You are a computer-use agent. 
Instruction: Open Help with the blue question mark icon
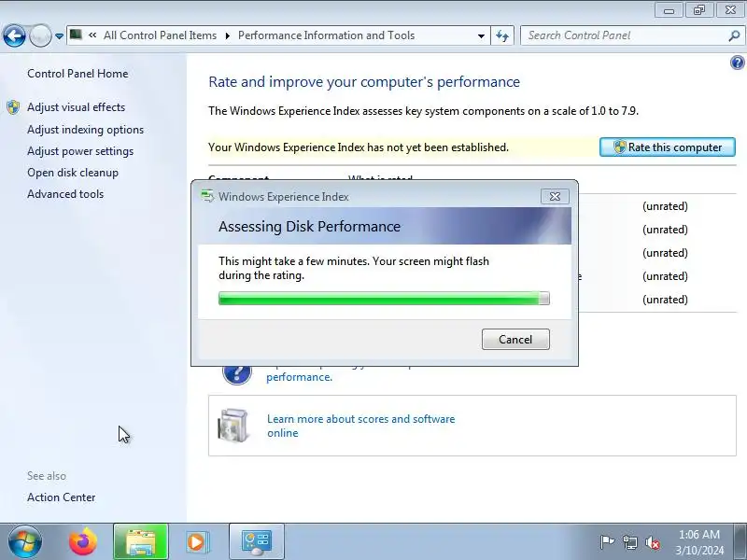pos(737,63)
